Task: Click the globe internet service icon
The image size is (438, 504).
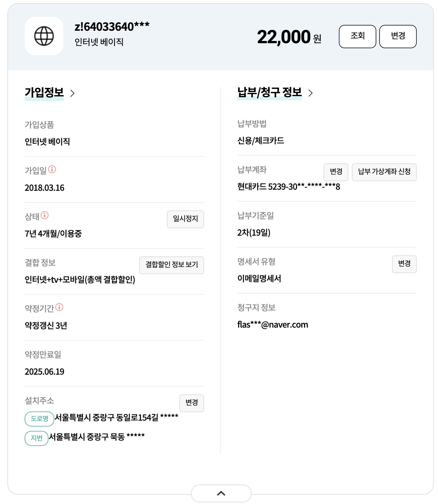Action: 44,36
